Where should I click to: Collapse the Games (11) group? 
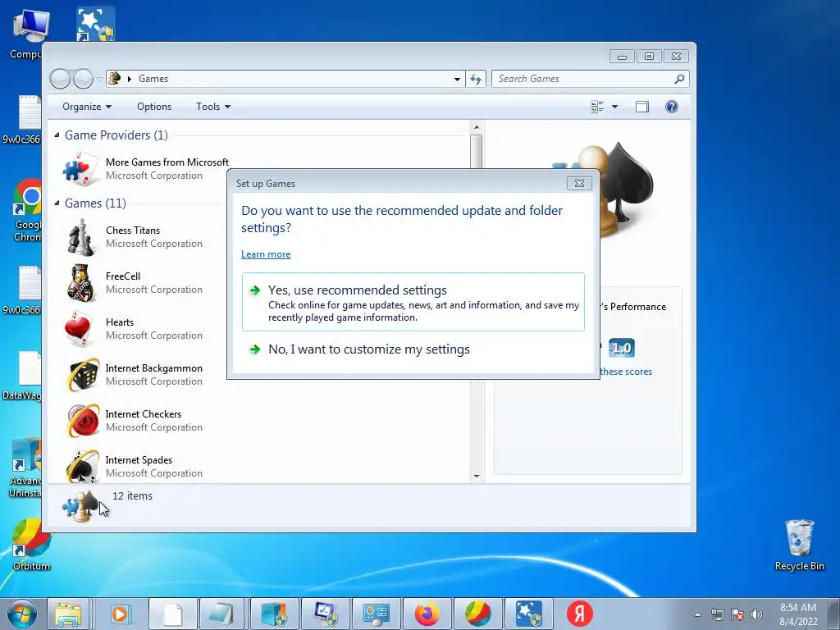click(x=57, y=203)
